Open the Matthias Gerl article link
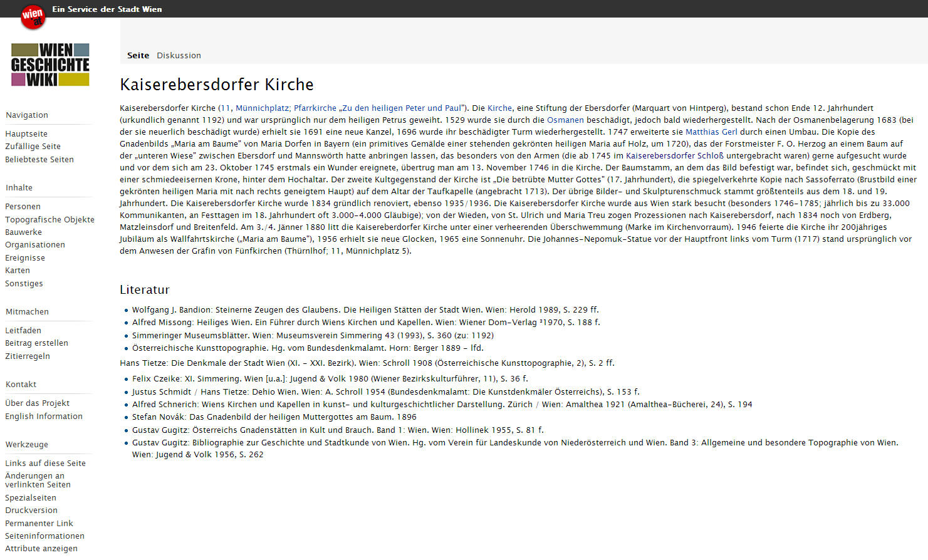Viewport: 928px width, 560px height. click(711, 132)
